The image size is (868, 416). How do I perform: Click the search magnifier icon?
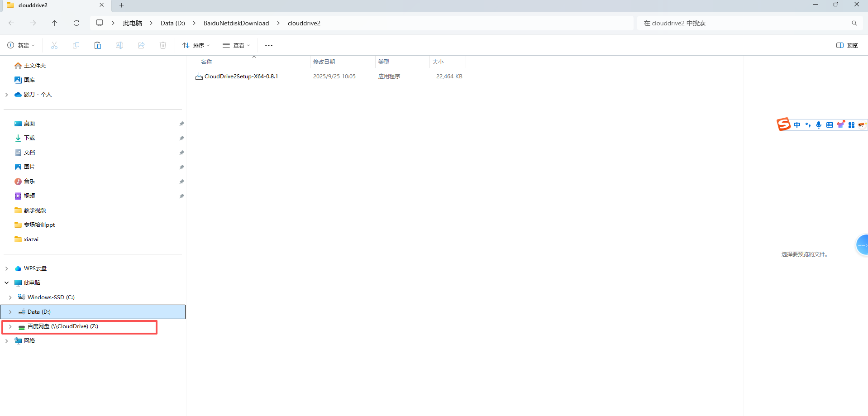(854, 23)
